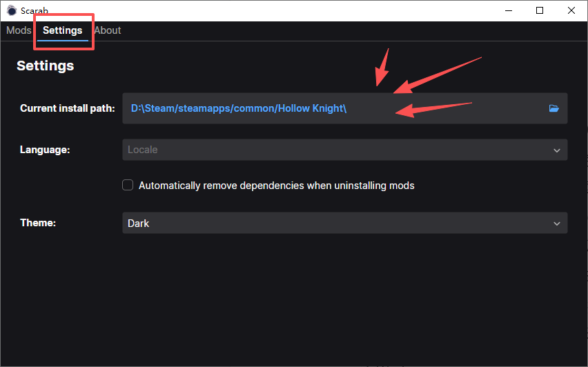Screen dimensions: 588x367
Task: Minimize the Scarab window
Action: [x=509, y=10]
